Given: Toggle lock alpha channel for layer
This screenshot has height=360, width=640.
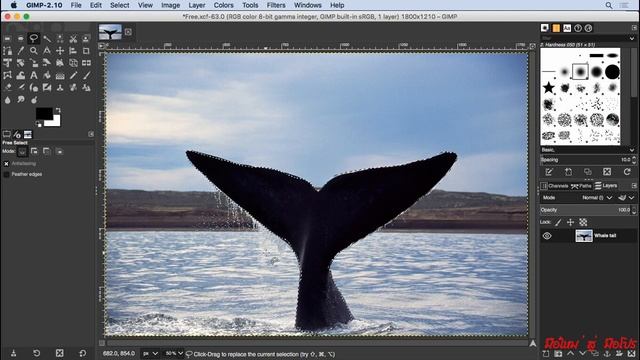Looking at the screenshot, I should pos(583,222).
